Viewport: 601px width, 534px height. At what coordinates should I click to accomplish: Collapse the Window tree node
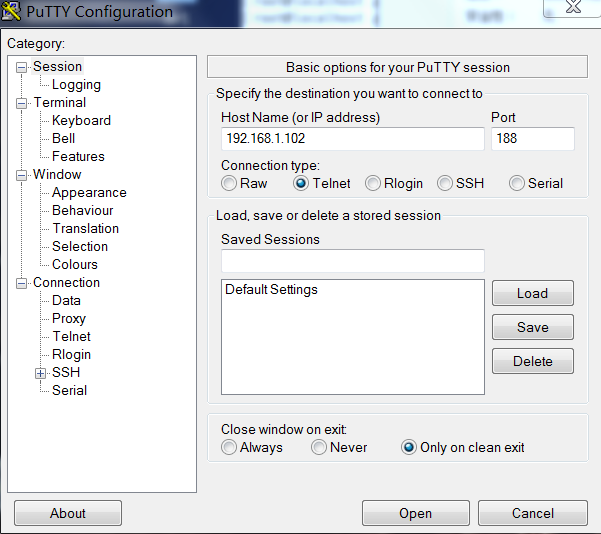(21, 176)
